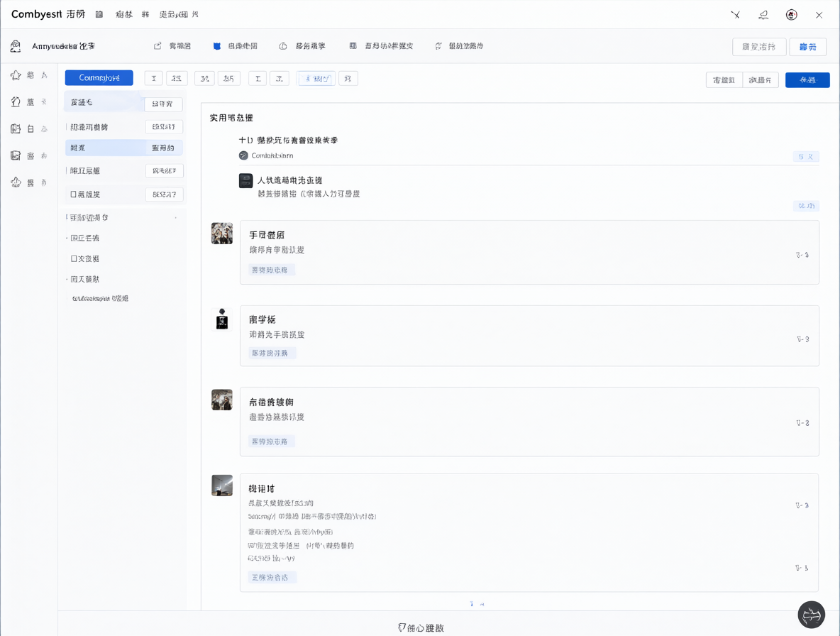Select the highlighted blue row in left panel
This screenshot has width=840, height=636.
[123, 148]
